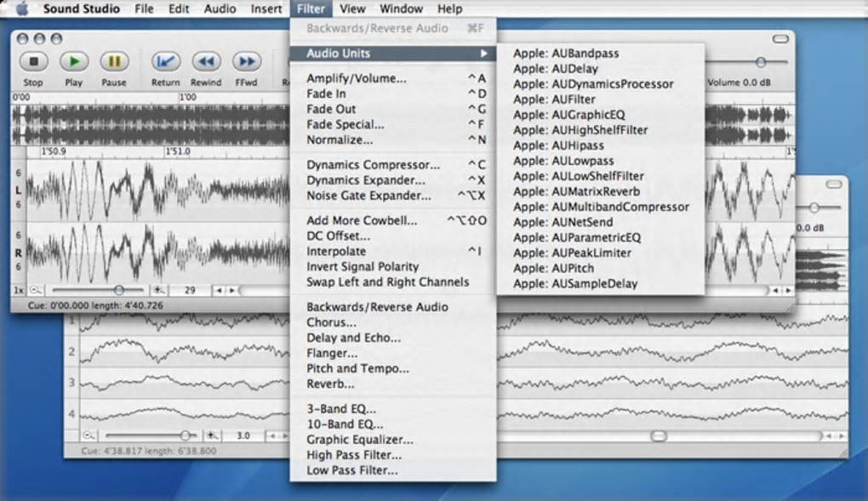Click zoom-in magnifier in back window

(x=211, y=436)
